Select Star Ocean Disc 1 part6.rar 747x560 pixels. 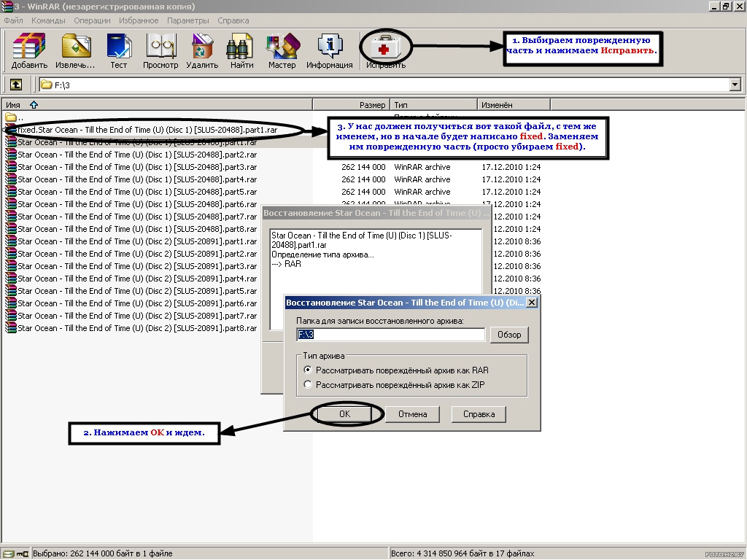(137, 204)
